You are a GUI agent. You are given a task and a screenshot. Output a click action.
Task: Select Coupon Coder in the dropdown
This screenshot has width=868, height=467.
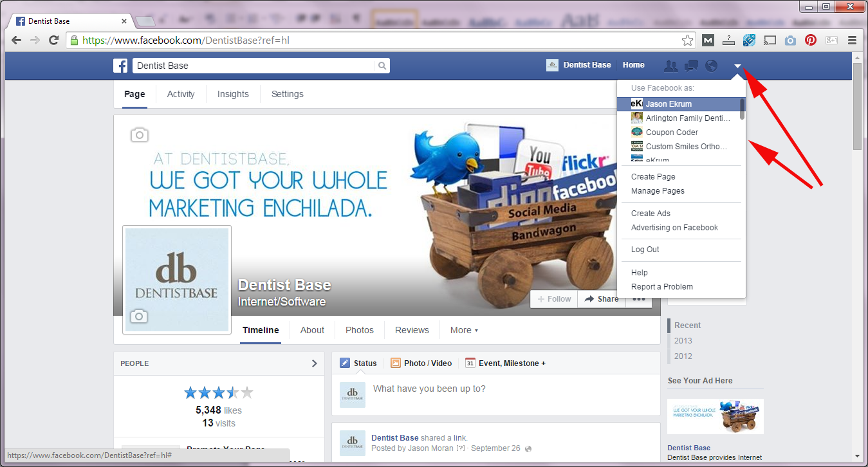[678, 133]
